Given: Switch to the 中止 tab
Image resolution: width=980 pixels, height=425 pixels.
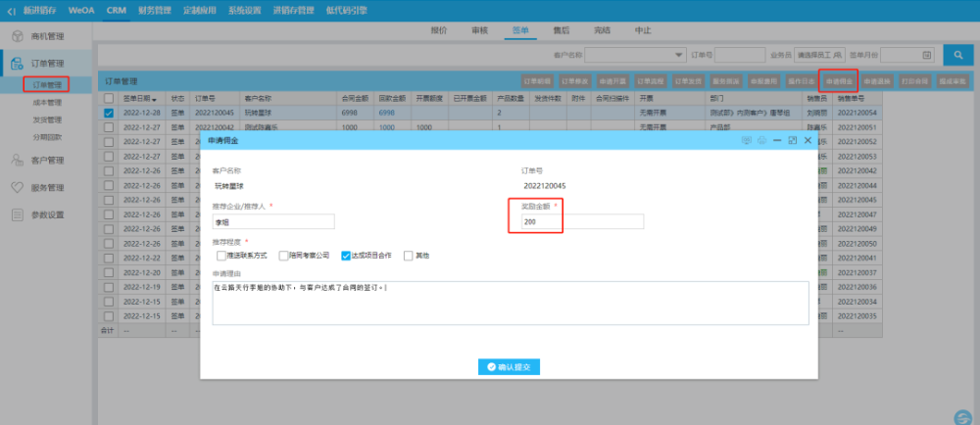Looking at the screenshot, I should point(643,30).
